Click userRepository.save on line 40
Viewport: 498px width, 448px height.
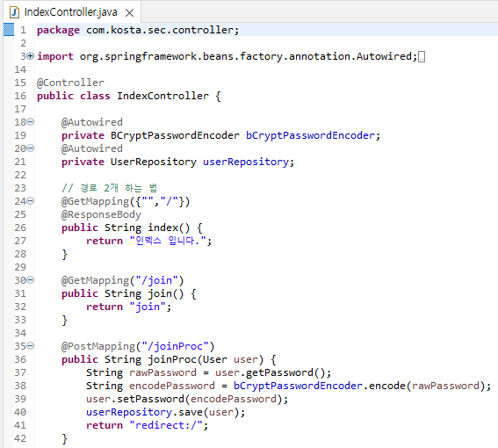pyautogui.click(x=144, y=412)
